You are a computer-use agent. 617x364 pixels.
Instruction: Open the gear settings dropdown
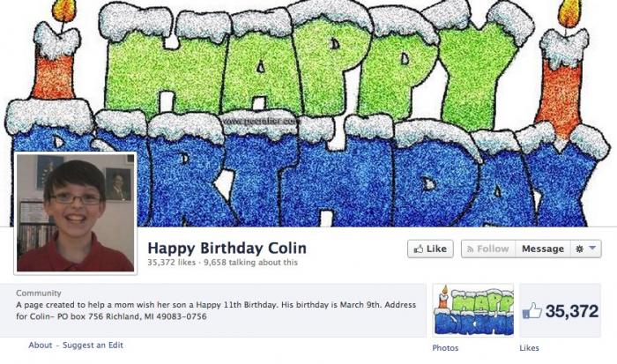(x=585, y=249)
